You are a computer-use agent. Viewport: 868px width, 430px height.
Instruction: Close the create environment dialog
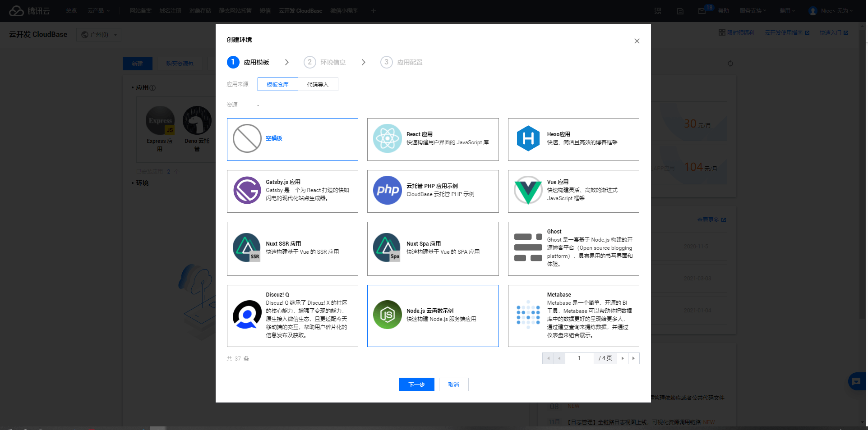point(637,41)
